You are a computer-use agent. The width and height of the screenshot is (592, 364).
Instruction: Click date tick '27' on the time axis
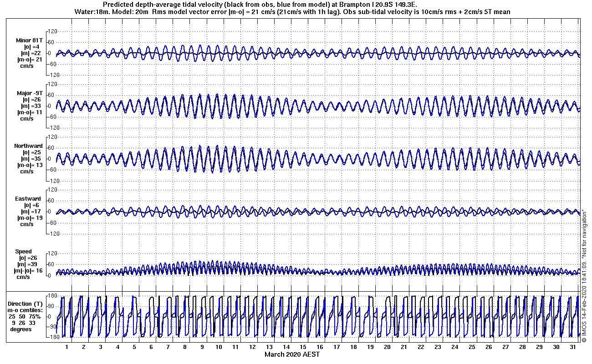tap(505, 347)
